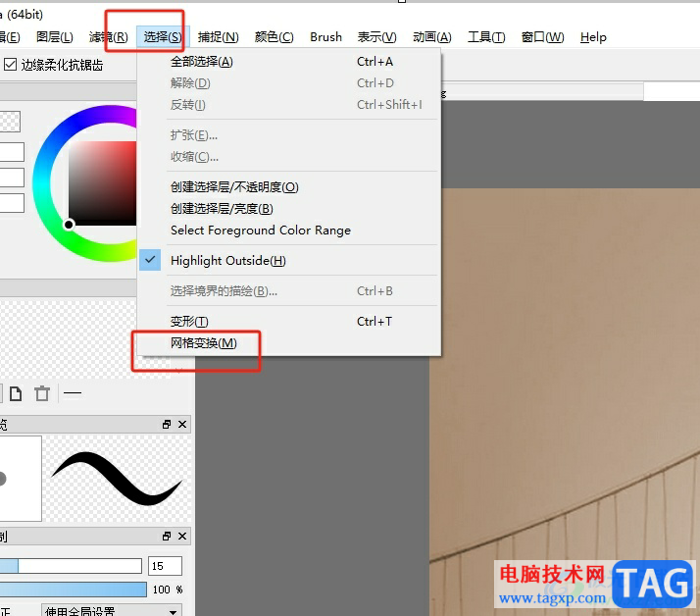Click the wavy brush stroke preview
The image size is (700, 616).
click(117, 479)
